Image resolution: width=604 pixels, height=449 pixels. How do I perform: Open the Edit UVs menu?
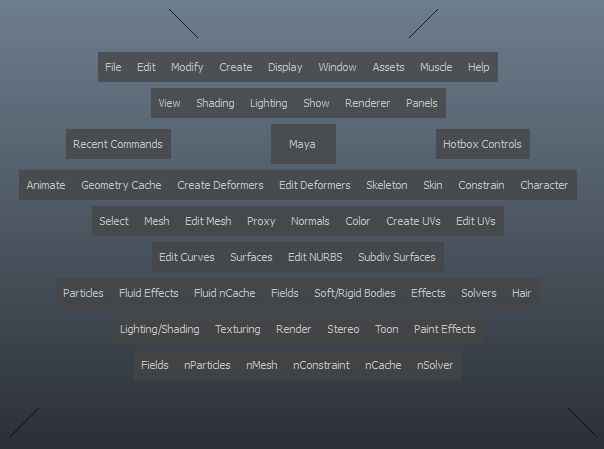coord(476,221)
